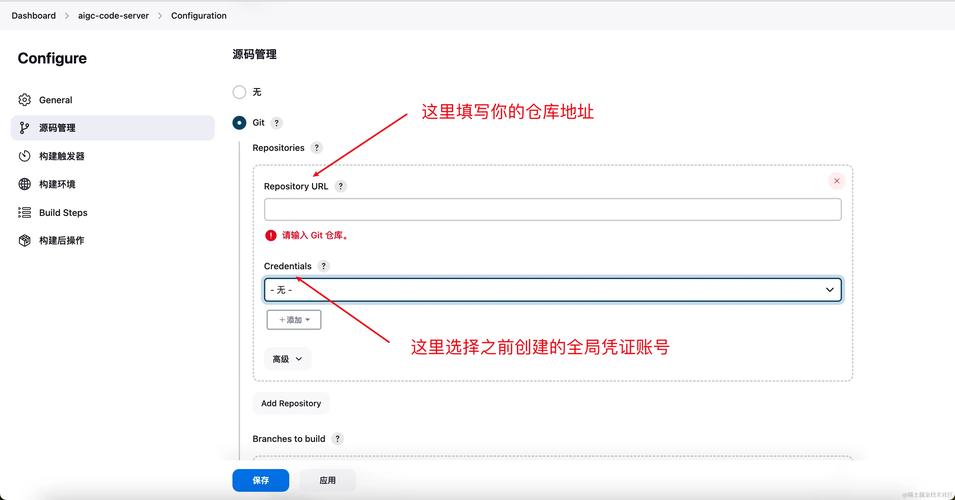Click the 请输入 Git 仓库 error message
The image size is (955, 500).
[315, 235]
